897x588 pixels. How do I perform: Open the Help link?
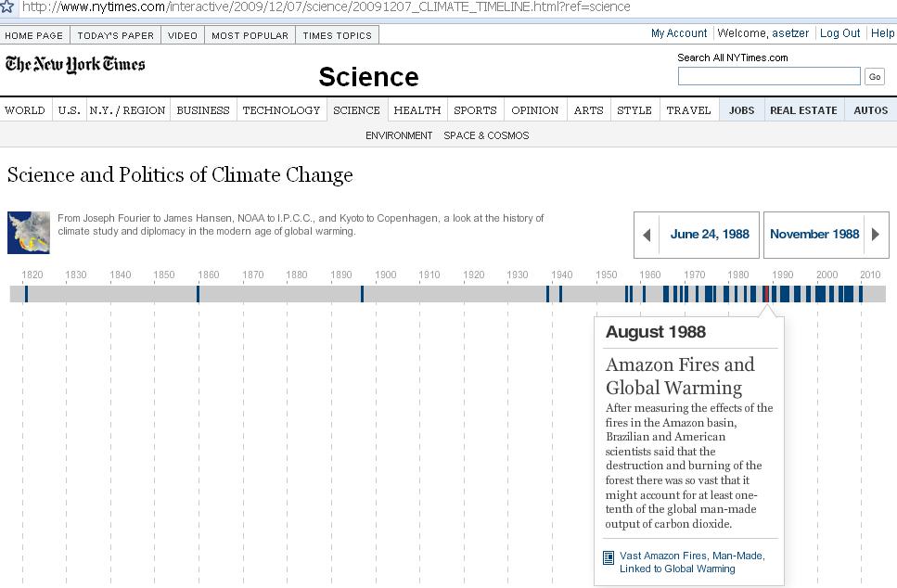882,33
